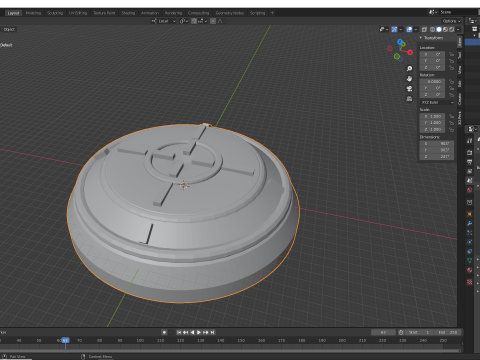Screen dimensions: 480x360
Task: Open shading options dropdown arrow
Action: click(x=458, y=29)
